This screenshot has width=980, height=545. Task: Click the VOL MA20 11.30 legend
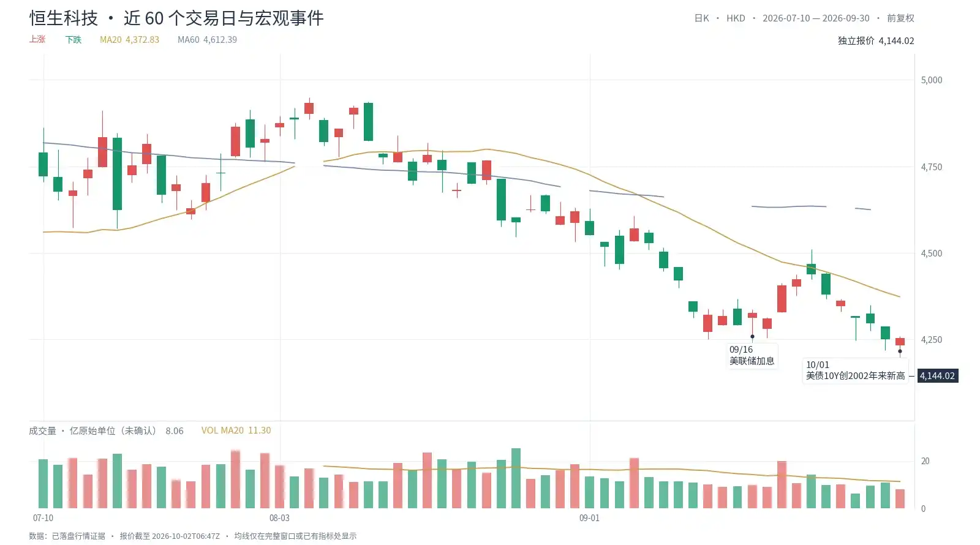tap(236, 430)
